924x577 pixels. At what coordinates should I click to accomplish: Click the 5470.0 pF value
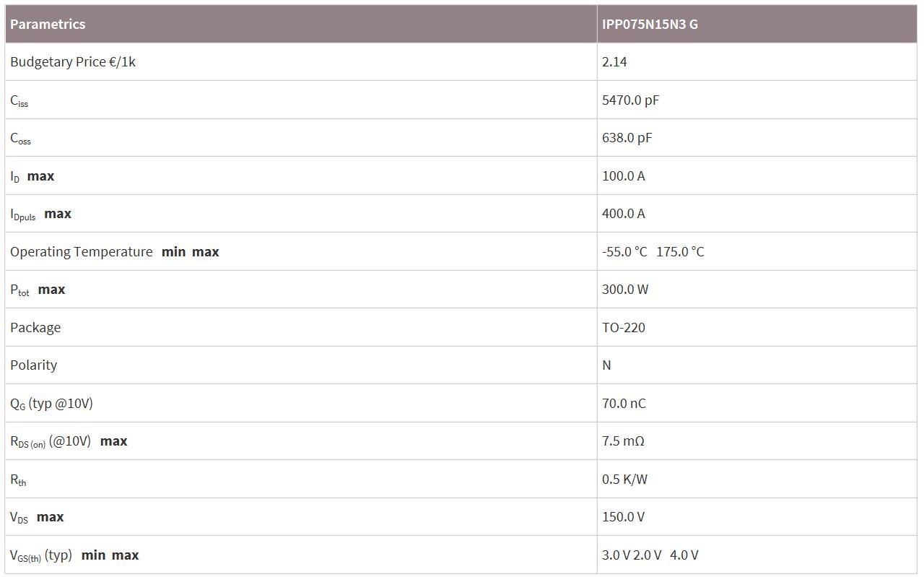[x=630, y=100]
